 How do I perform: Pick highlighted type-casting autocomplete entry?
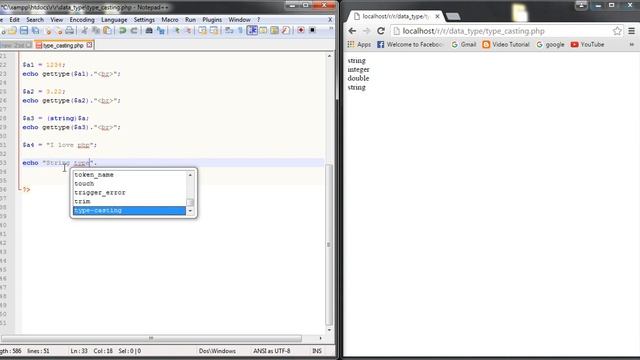tap(129, 211)
